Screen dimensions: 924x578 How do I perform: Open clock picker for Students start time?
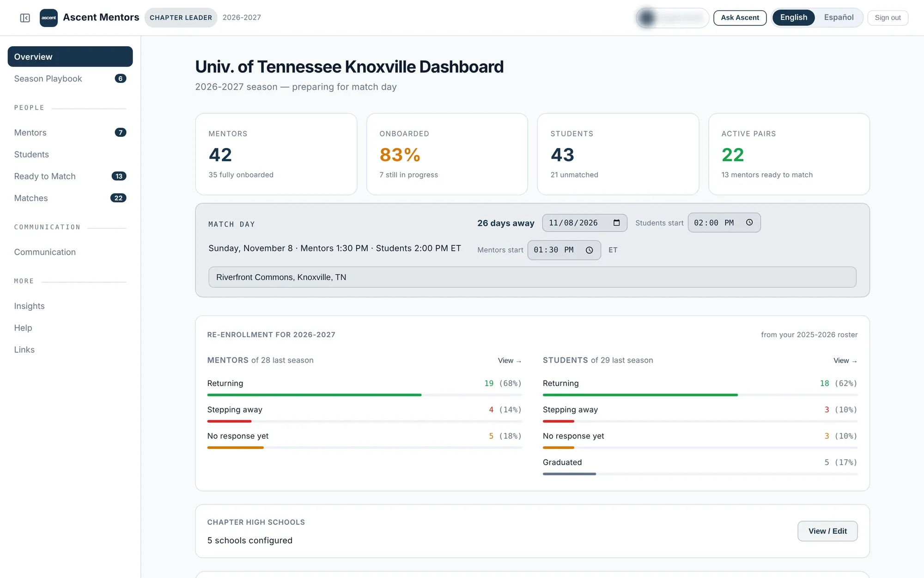[x=749, y=222]
